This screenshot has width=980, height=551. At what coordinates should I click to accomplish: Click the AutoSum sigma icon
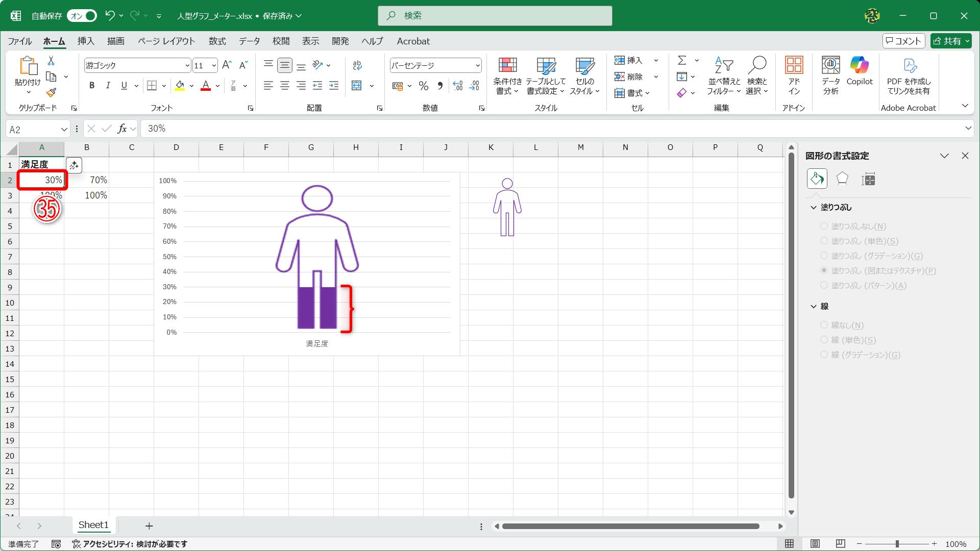tap(682, 60)
